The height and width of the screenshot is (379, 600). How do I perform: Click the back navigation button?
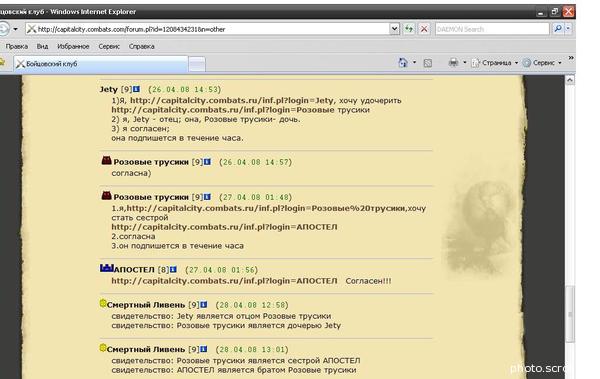[3, 29]
